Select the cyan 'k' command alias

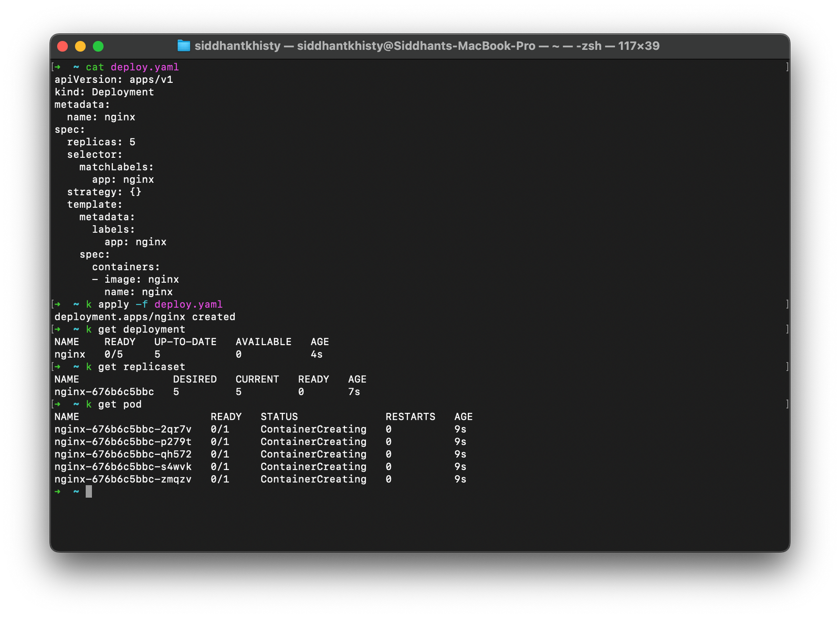point(88,304)
